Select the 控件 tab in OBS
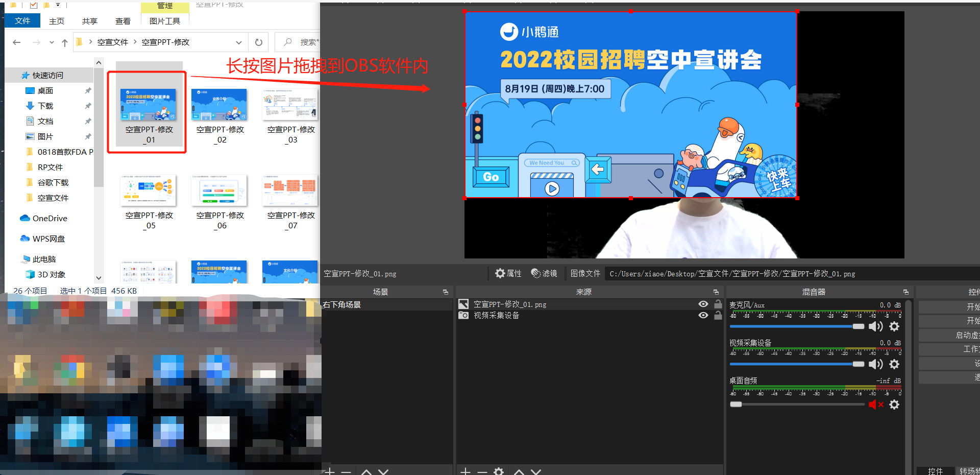Viewport: 980px width, 475px height. pos(935,471)
